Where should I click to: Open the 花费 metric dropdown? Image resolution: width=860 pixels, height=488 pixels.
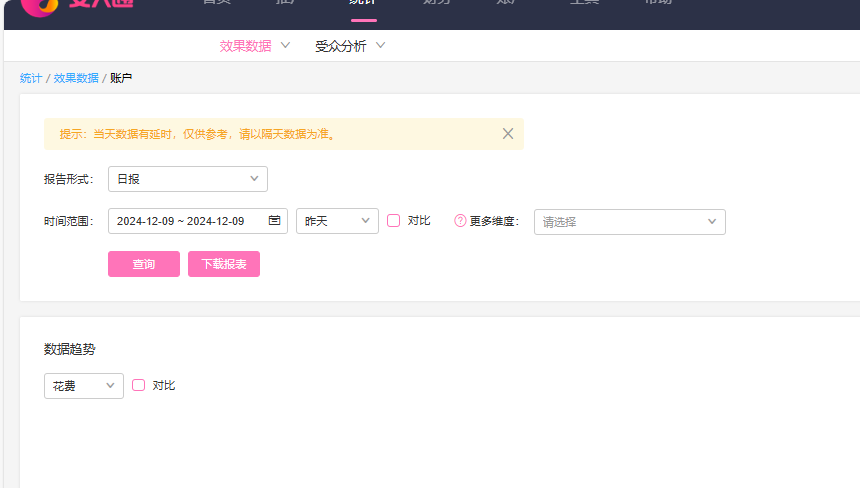click(84, 386)
